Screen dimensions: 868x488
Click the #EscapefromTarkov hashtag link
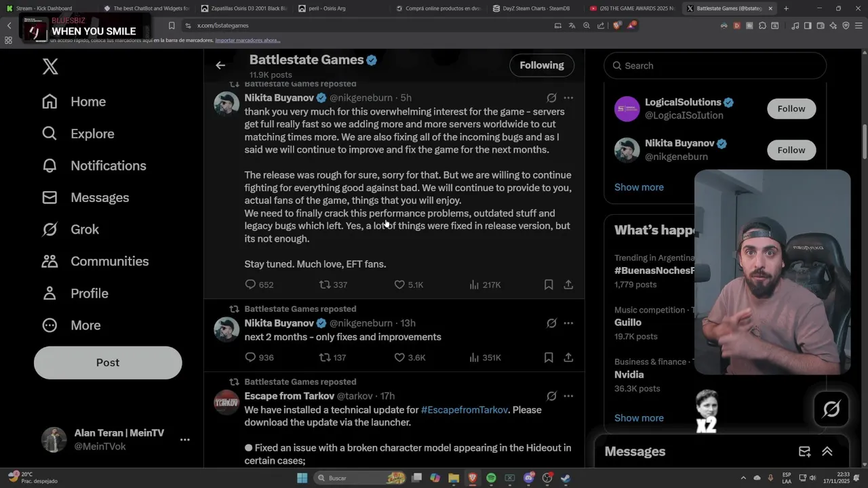tap(465, 409)
